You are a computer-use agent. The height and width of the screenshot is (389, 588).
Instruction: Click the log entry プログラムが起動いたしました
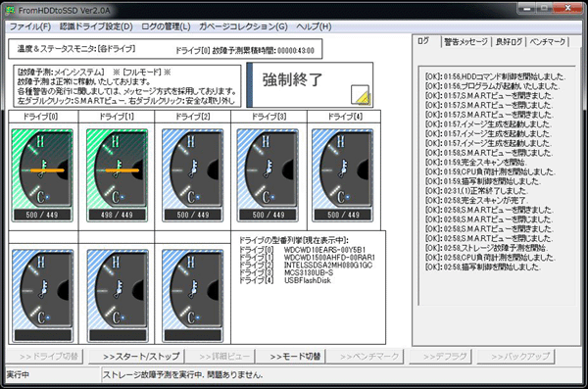coord(492,86)
